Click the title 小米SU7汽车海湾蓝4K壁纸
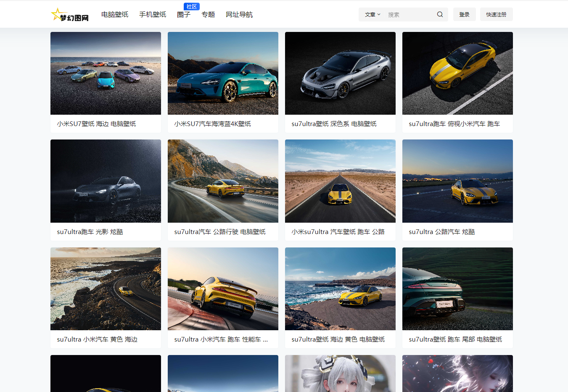The width and height of the screenshot is (568, 392). pos(212,124)
